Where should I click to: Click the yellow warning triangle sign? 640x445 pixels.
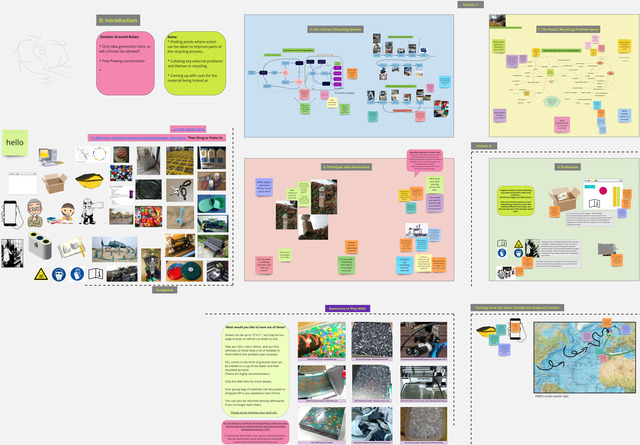(41, 273)
